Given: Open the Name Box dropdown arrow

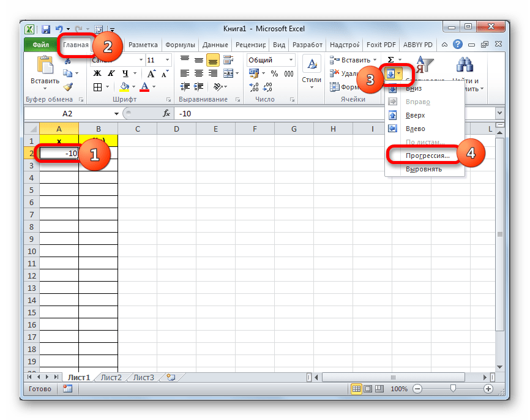Looking at the screenshot, I should tap(116, 114).
